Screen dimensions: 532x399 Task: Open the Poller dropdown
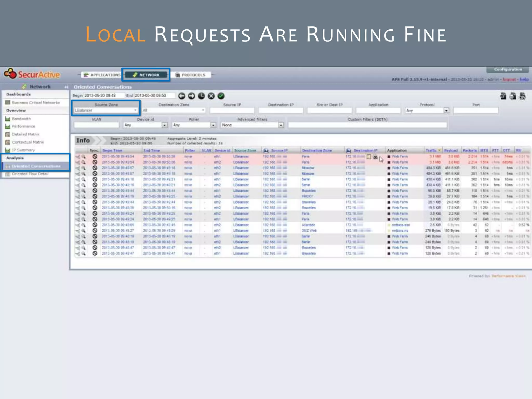click(194, 125)
